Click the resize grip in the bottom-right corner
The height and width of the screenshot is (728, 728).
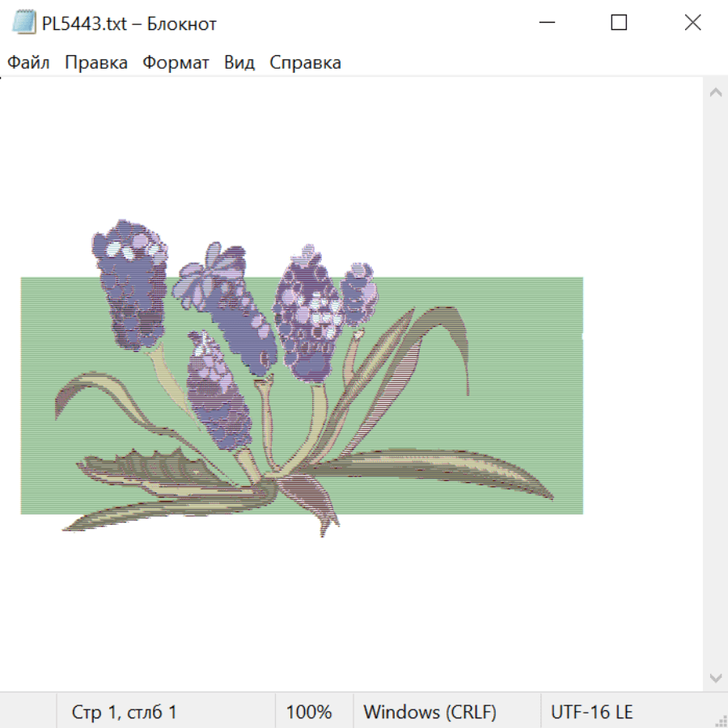(x=720, y=720)
